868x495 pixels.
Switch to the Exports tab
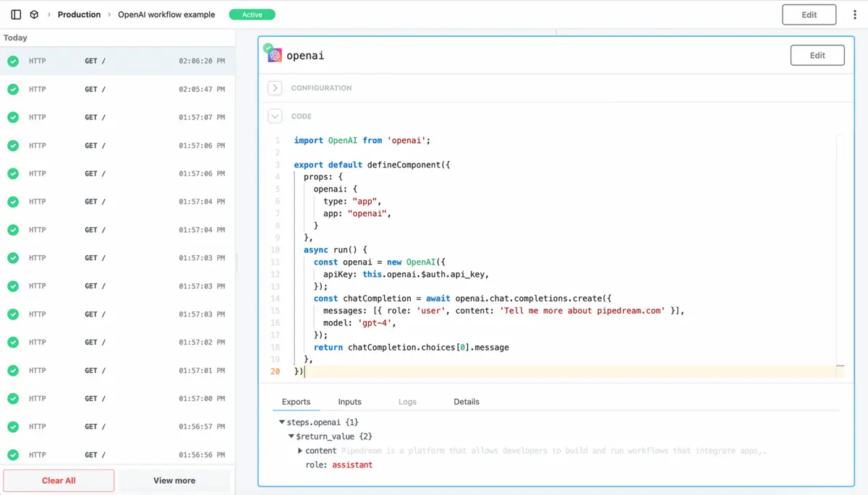click(x=296, y=402)
